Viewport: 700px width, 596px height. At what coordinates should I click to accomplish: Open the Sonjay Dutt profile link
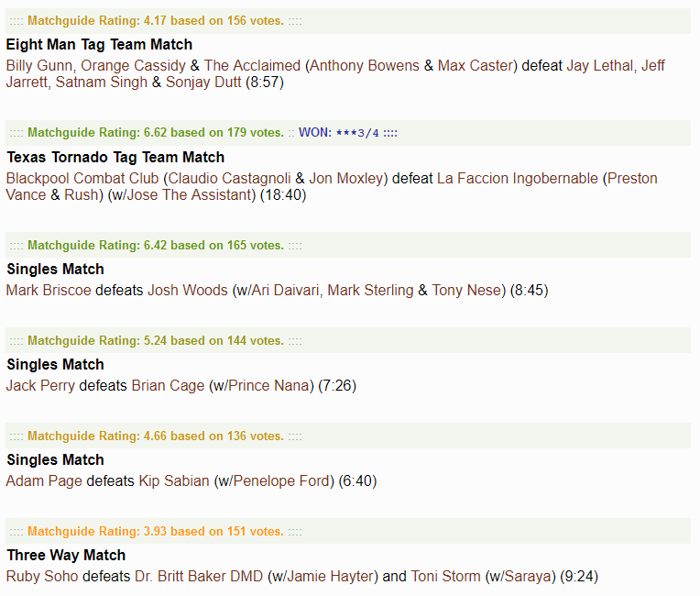203,83
